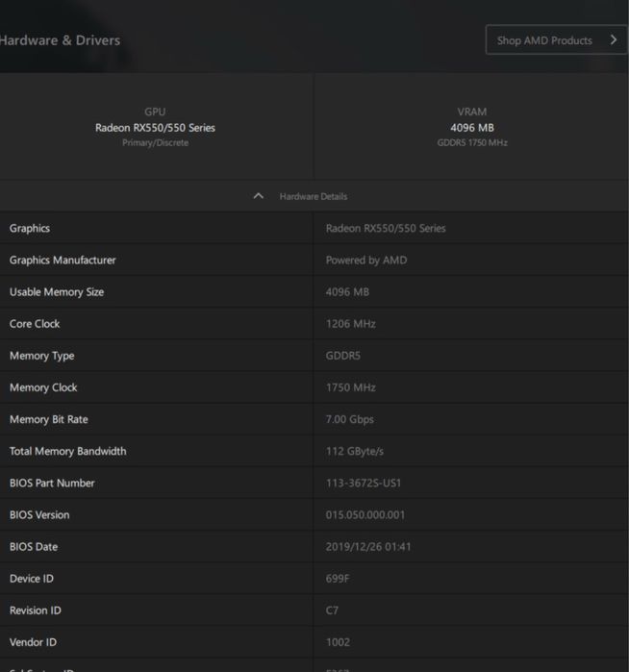Click Graphics Manufacturer label
Image resolution: width=629 pixels, height=672 pixels.
tap(63, 261)
